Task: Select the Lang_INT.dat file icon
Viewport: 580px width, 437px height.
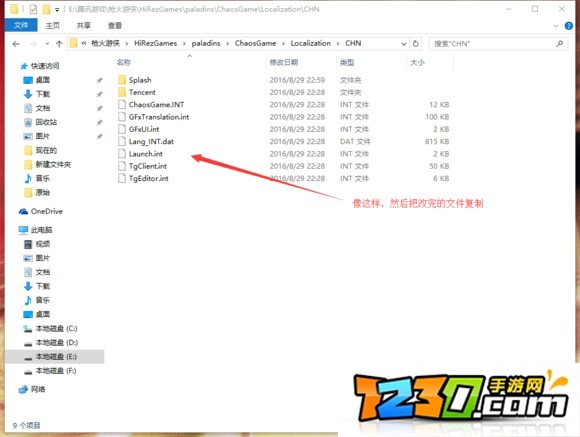Action: [122, 141]
